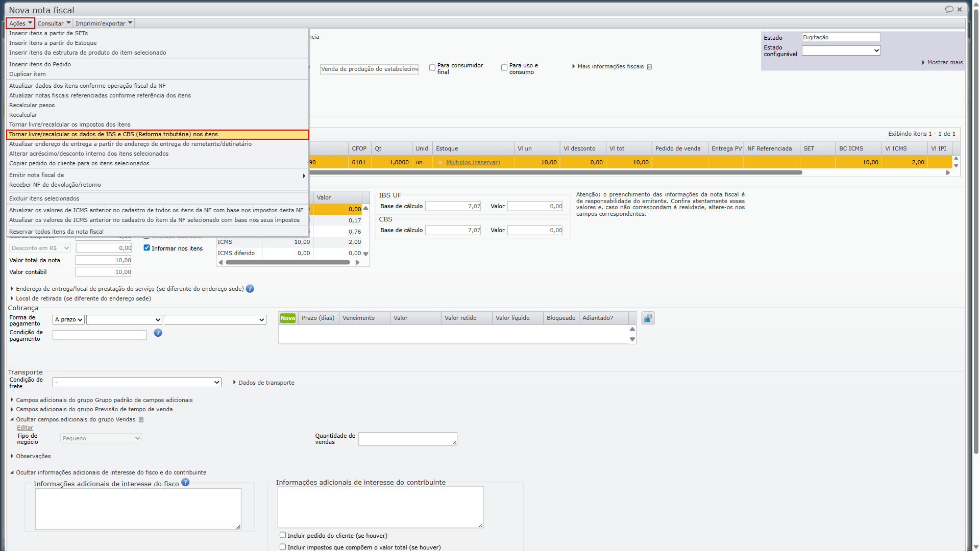Open the Desconto em R$ dropdown
Screen dimensions: 980x551
(x=40, y=248)
